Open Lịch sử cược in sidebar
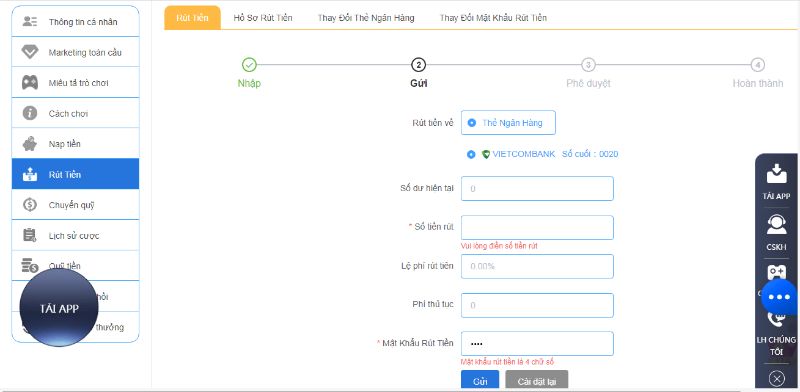Viewport: 800px width, 392px height. click(76, 235)
